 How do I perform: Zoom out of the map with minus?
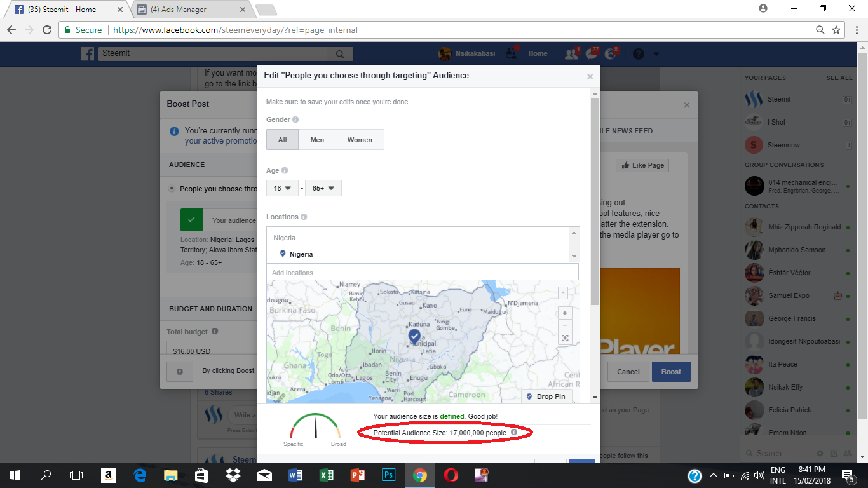(565, 325)
